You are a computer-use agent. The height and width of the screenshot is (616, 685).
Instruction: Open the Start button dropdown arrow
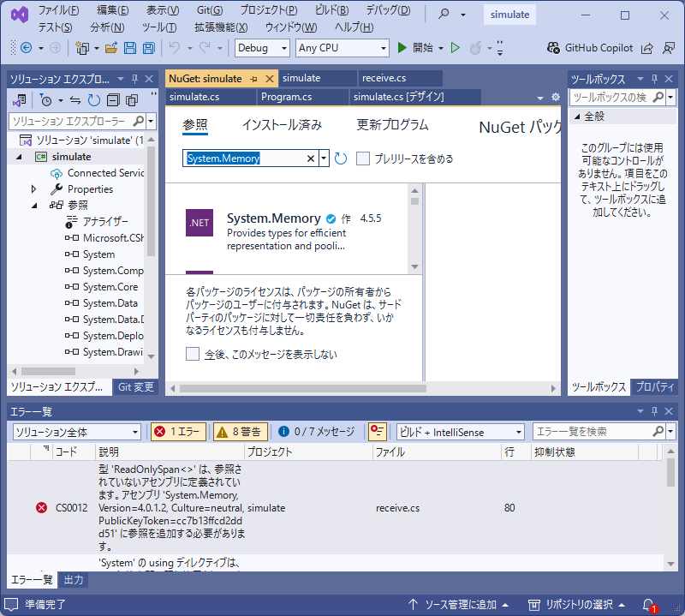tap(441, 48)
